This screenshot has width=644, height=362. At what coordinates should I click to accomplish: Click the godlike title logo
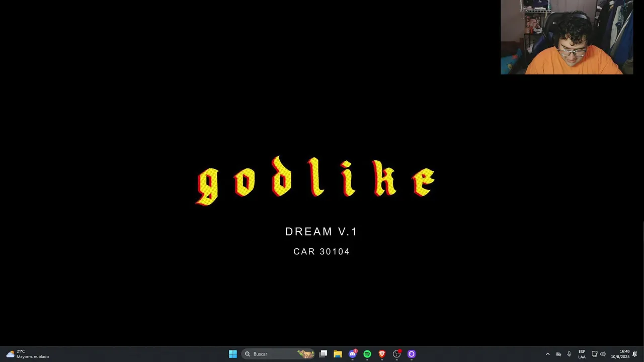pos(315,180)
